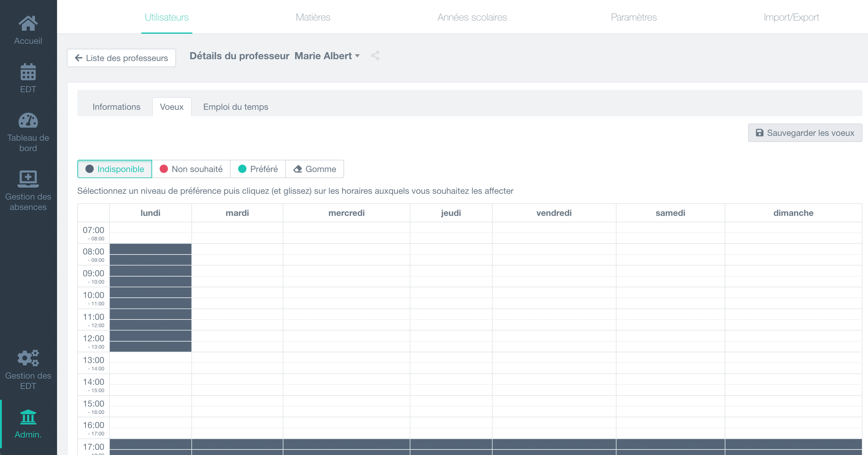Switch to the Informations tab
This screenshot has height=455, width=868.
(116, 107)
